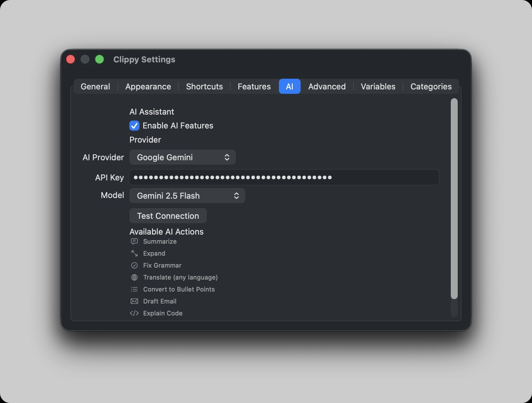Select the Expand diagonal arrow icon

pyautogui.click(x=134, y=253)
